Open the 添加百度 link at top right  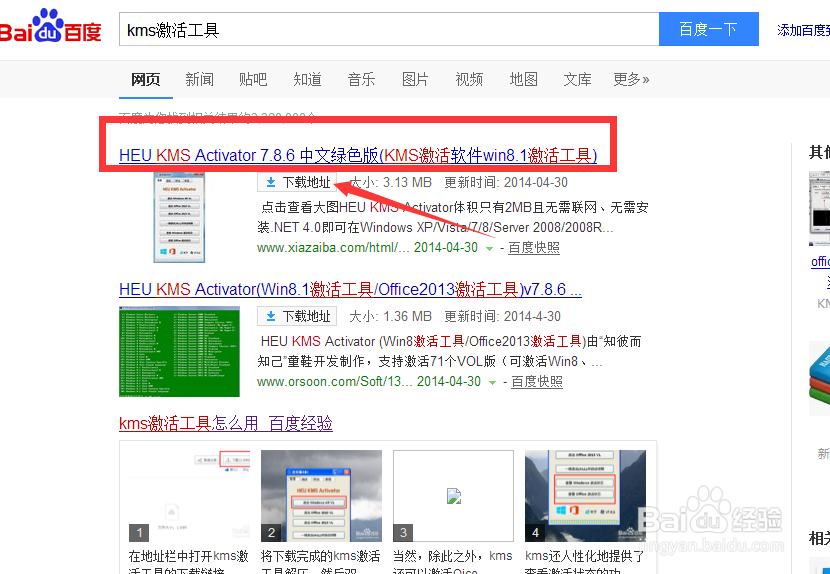803,30
